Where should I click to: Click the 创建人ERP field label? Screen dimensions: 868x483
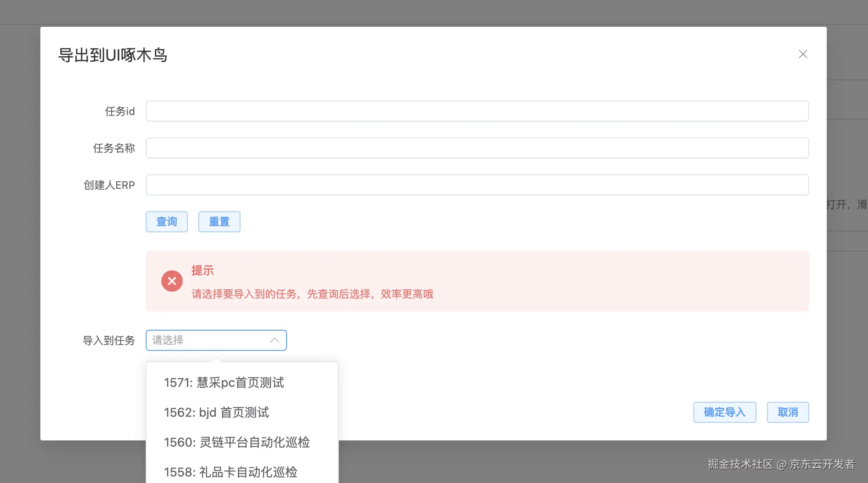coord(109,185)
